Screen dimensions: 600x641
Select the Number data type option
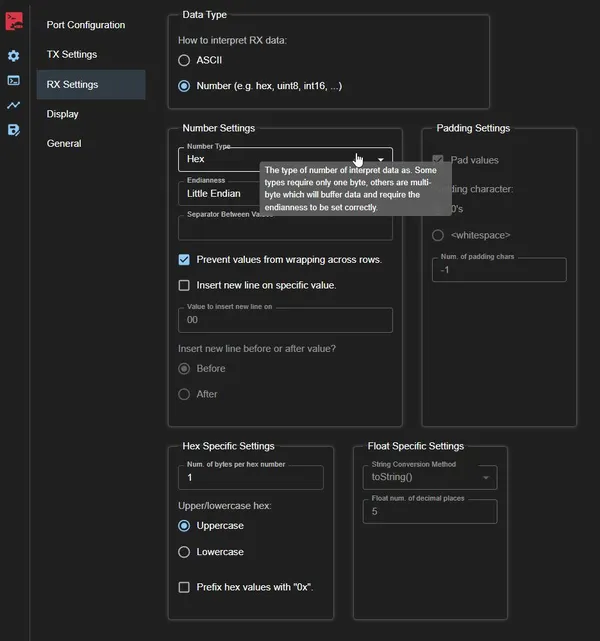pos(184,86)
